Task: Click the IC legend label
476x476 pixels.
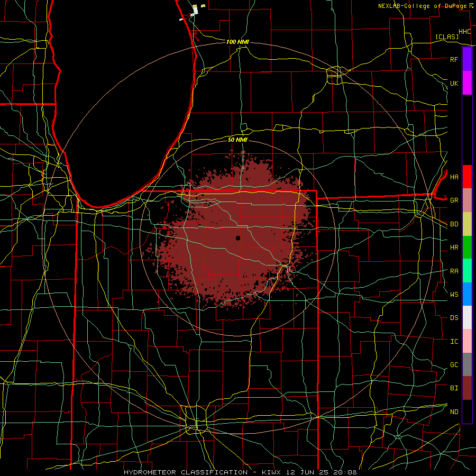Action: point(454,341)
